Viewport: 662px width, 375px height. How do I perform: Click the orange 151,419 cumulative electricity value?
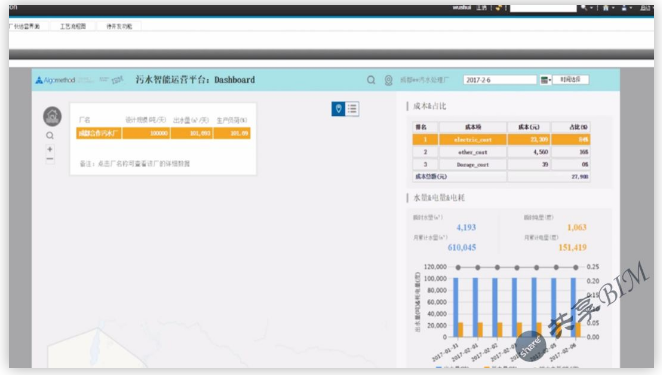pyautogui.click(x=572, y=247)
